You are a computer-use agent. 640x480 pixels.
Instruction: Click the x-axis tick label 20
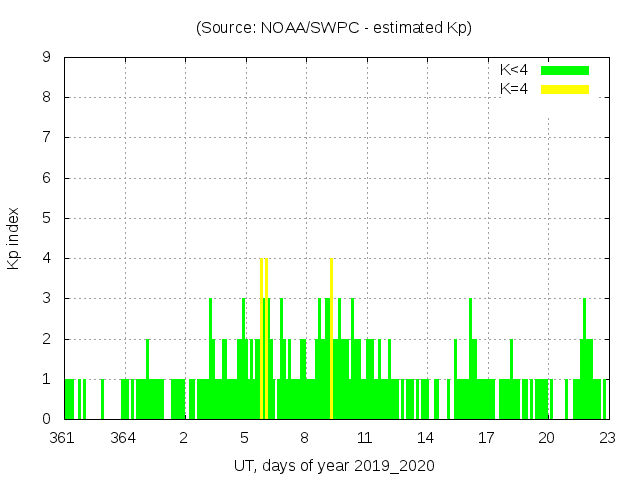tap(546, 438)
